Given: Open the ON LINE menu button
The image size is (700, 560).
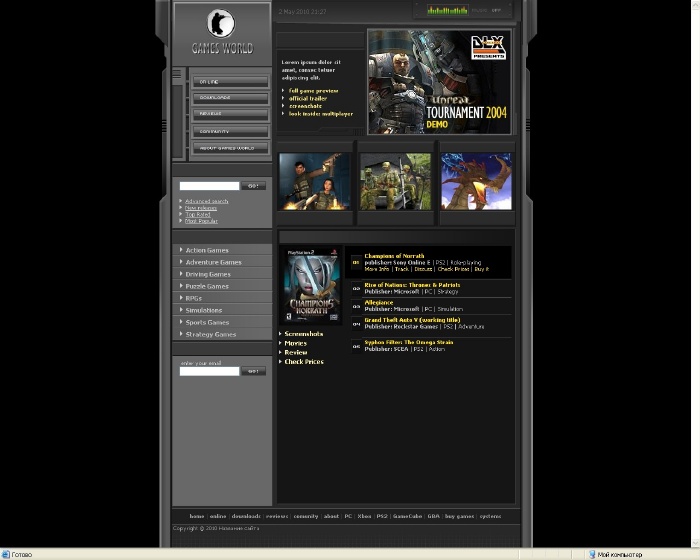Looking at the screenshot, I should click(231, 82).
